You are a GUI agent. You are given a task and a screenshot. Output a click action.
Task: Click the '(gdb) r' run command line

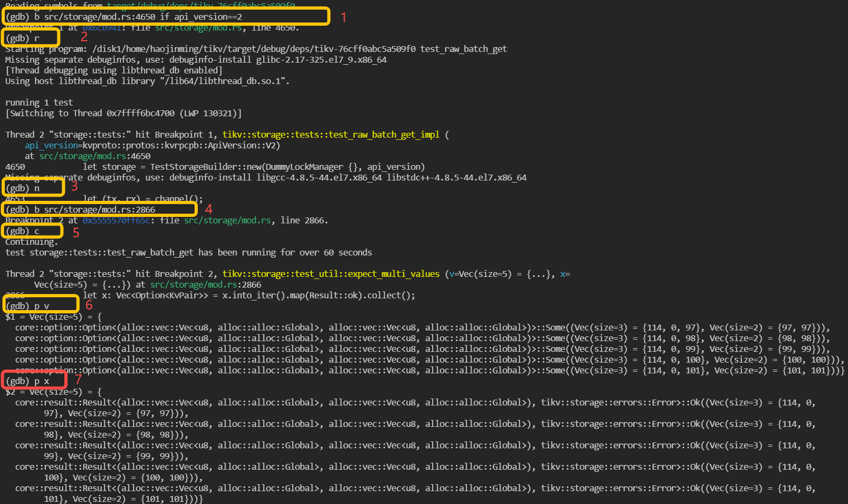[23, 38]
